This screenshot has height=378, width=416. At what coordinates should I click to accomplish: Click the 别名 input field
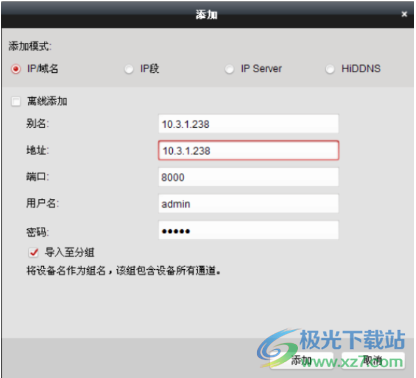click(248, 124)
